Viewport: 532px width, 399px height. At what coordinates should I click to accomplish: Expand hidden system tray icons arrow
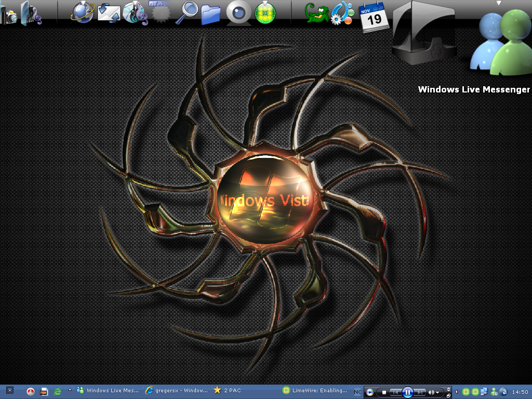[x=456, y=392]
